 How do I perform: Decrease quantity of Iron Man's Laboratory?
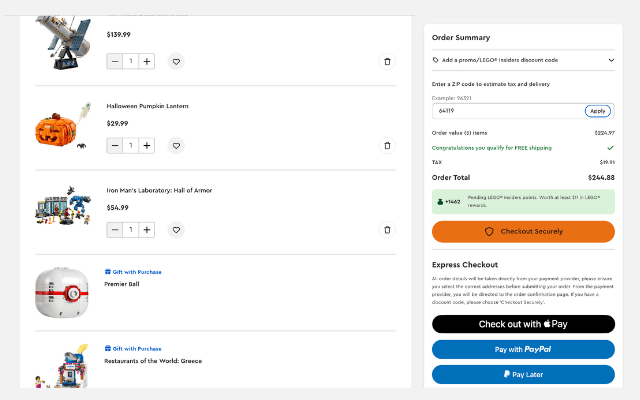(115, 230)
